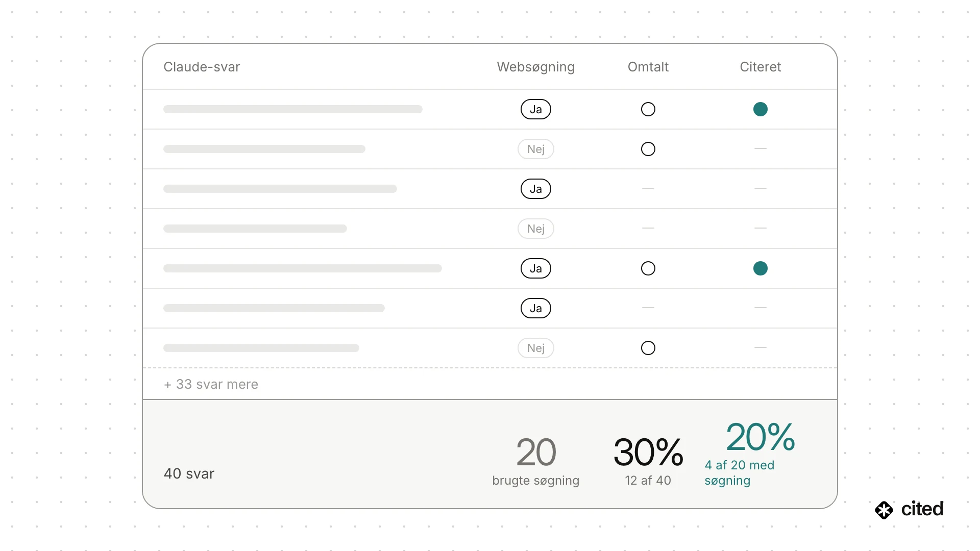Click the Nej badge in fourth row
Image resolution: width=980 pixels, height=551 pixels.
[536, 229]
